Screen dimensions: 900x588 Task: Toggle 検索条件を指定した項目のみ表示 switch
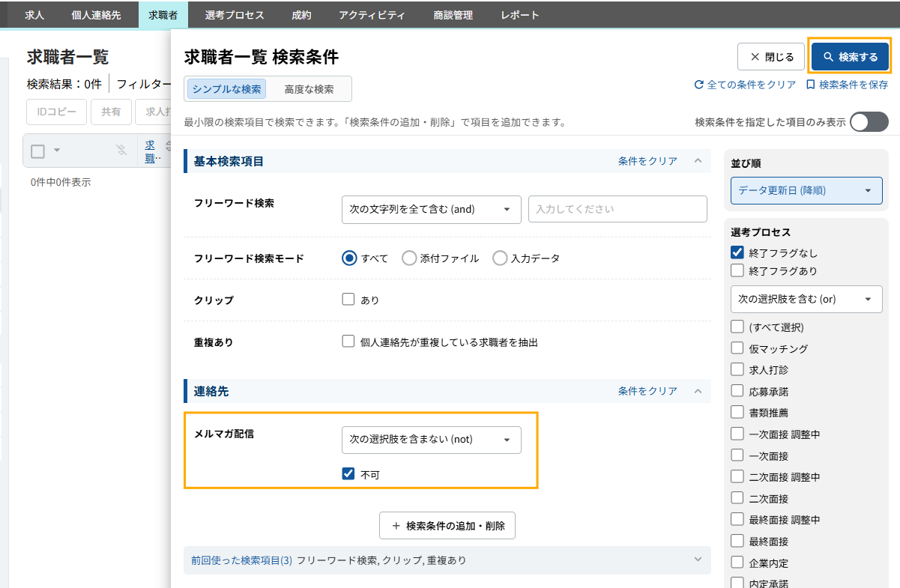(869, 122)
